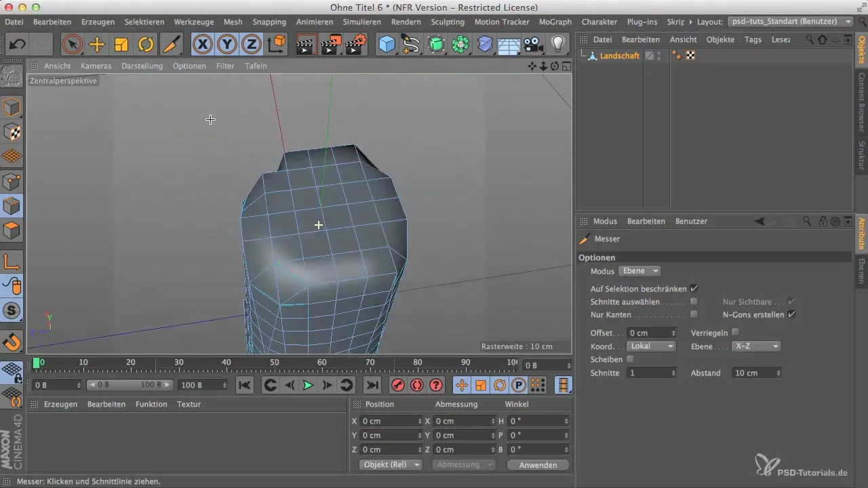Open the Datei menu in menu bar
Image resolution: width=868 pixels, height=488 pixels.
coord(14,22)
